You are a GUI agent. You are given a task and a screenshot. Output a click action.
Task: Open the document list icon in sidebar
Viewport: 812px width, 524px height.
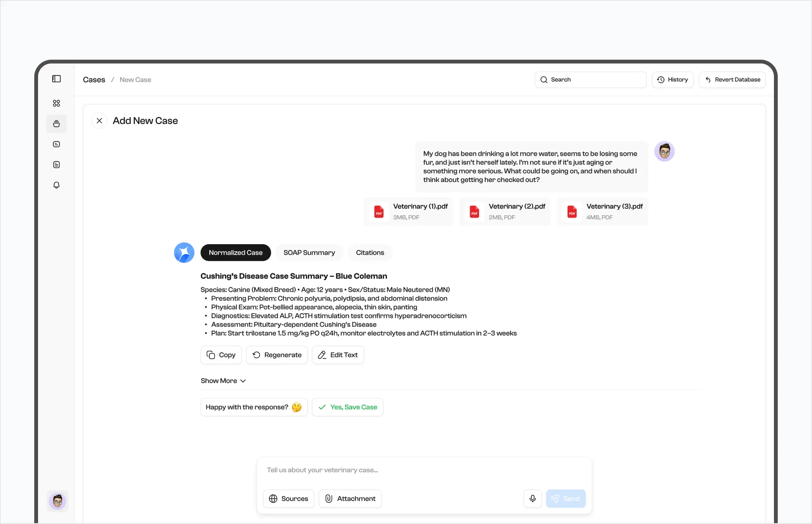56,165
